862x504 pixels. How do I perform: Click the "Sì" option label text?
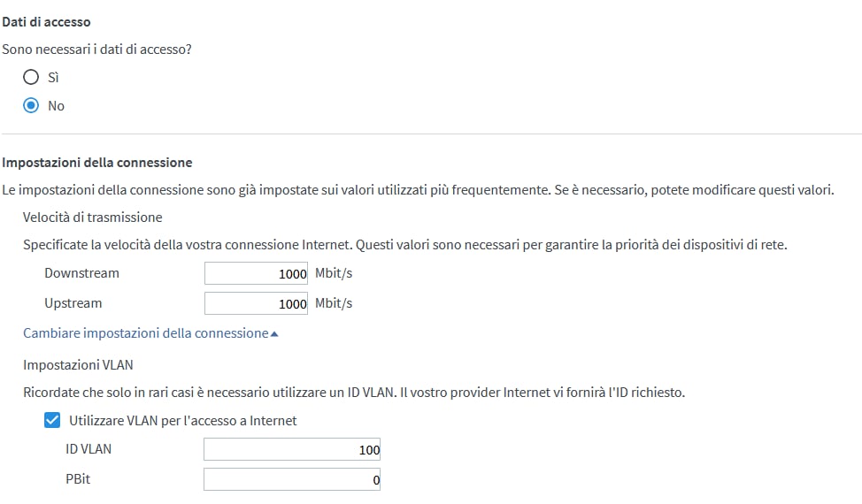coord(53,78)
